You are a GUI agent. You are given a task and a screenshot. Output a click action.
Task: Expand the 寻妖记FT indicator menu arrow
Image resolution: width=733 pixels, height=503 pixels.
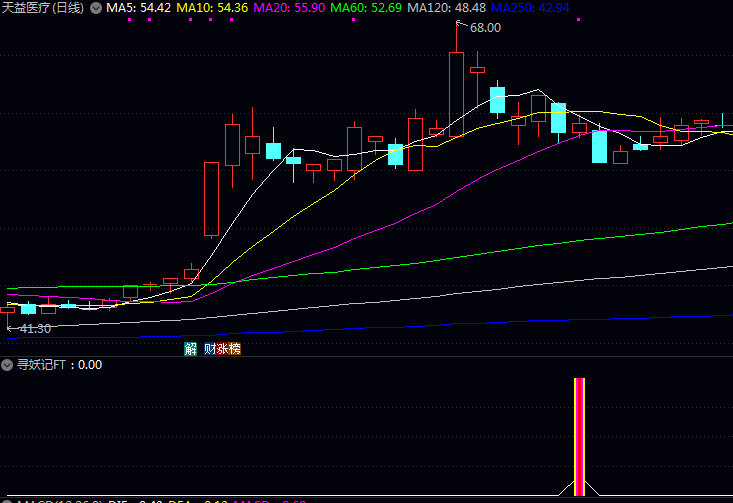click(7, 365)
